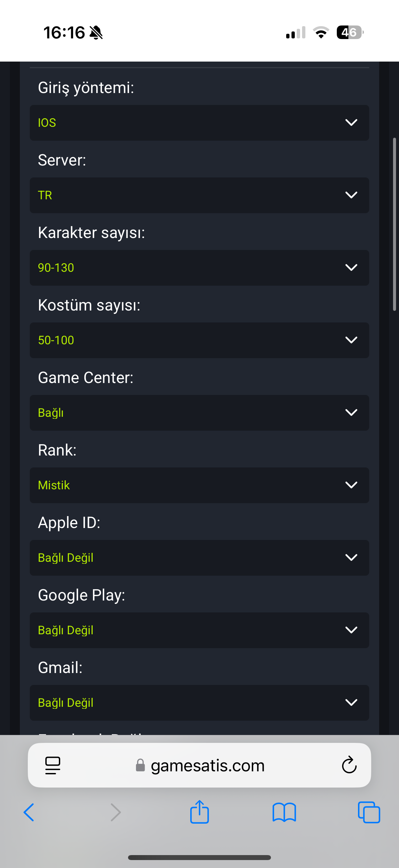
Task: Tap the gamesatis.com address bar
Action: coord(207,765)
